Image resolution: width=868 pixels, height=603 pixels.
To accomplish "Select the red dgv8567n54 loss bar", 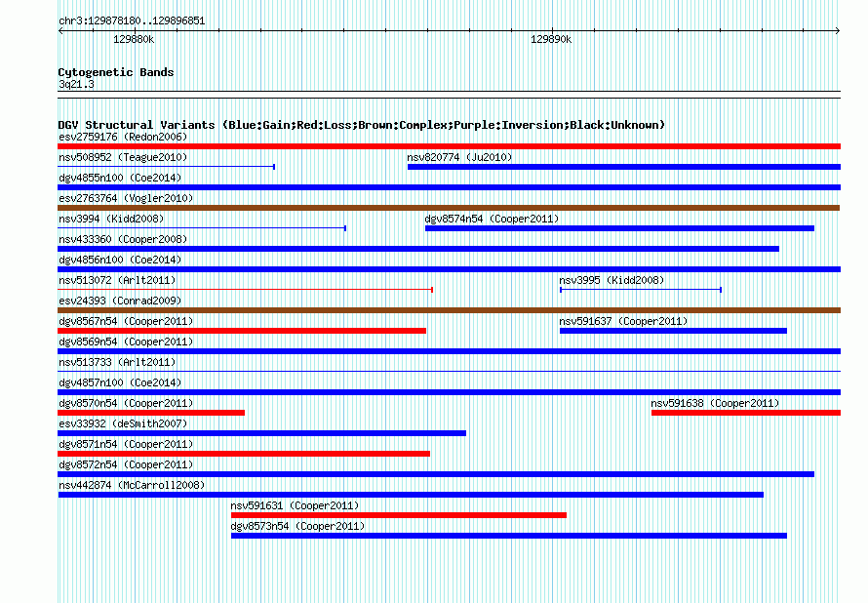I will 242,331.
